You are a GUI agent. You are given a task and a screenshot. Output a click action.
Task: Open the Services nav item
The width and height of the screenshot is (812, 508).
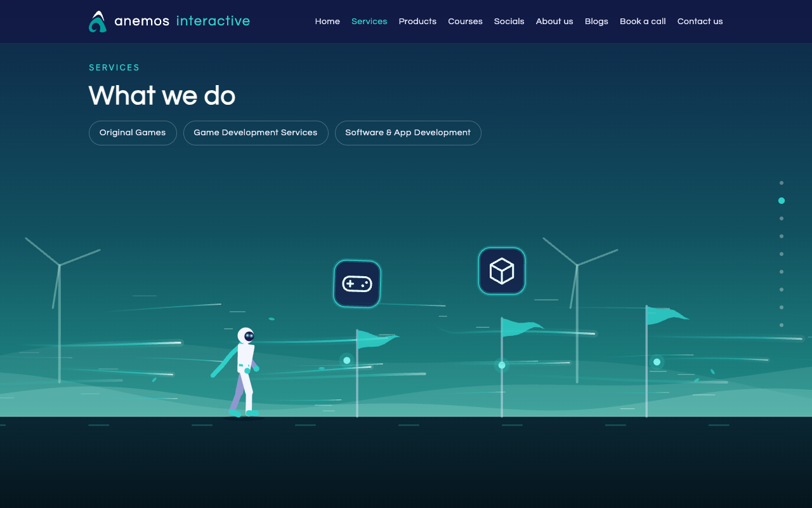(369, 21)
